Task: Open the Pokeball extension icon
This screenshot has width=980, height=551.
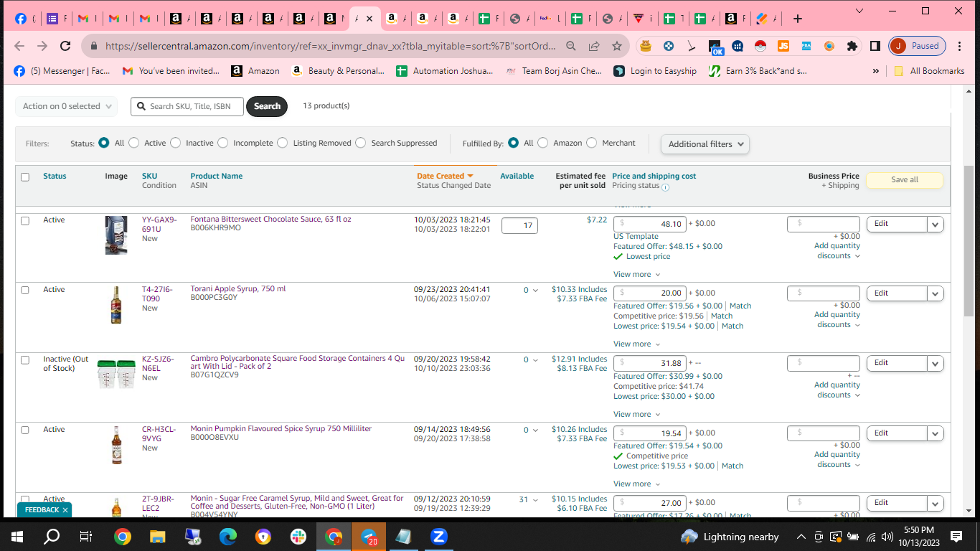Action: click(760, 46)
